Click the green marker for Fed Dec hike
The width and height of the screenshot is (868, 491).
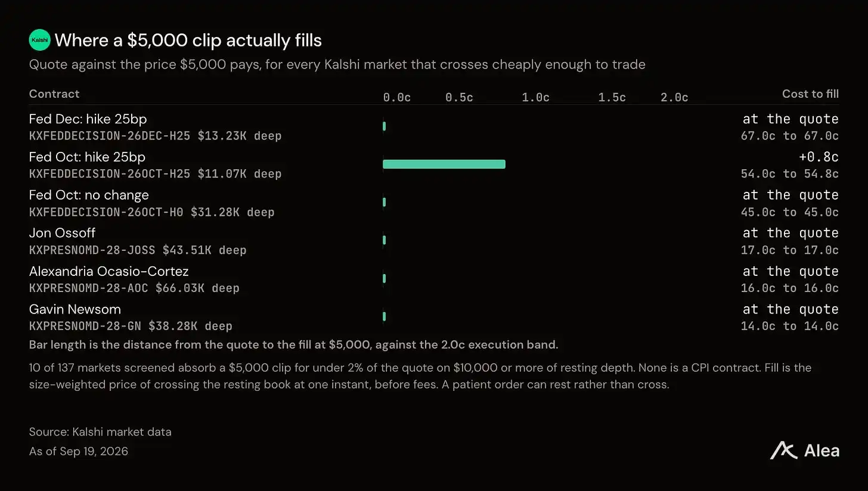[385, 126]
